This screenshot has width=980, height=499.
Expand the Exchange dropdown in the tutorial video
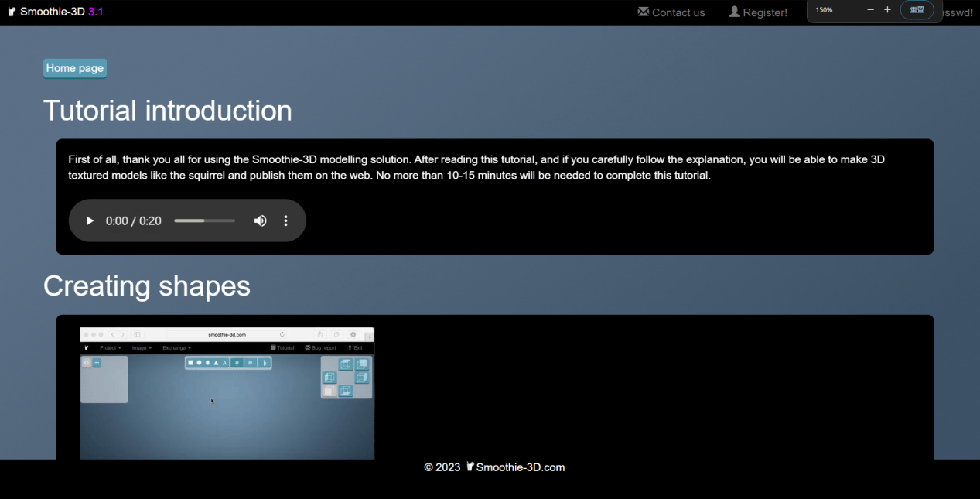point(176,348)
